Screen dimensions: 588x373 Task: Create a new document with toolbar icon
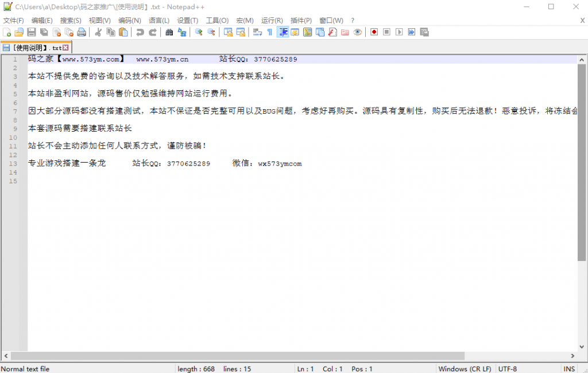7,32
